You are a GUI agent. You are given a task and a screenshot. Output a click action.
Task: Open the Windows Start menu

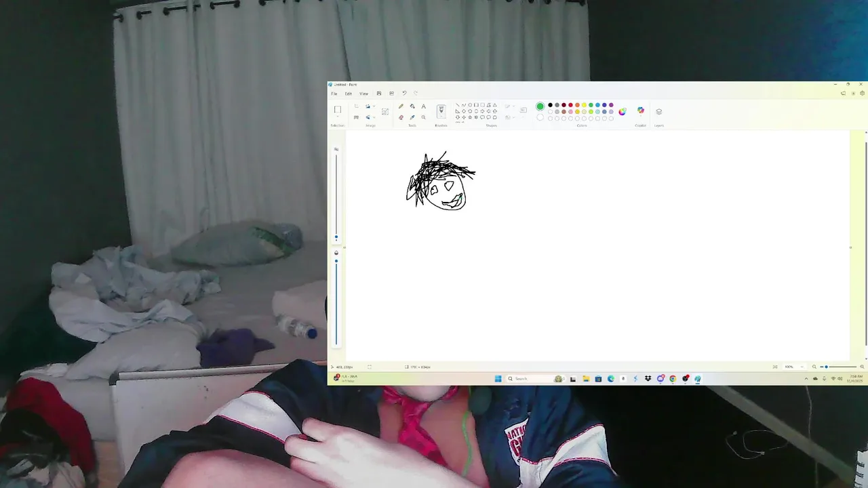pos(498,379)
